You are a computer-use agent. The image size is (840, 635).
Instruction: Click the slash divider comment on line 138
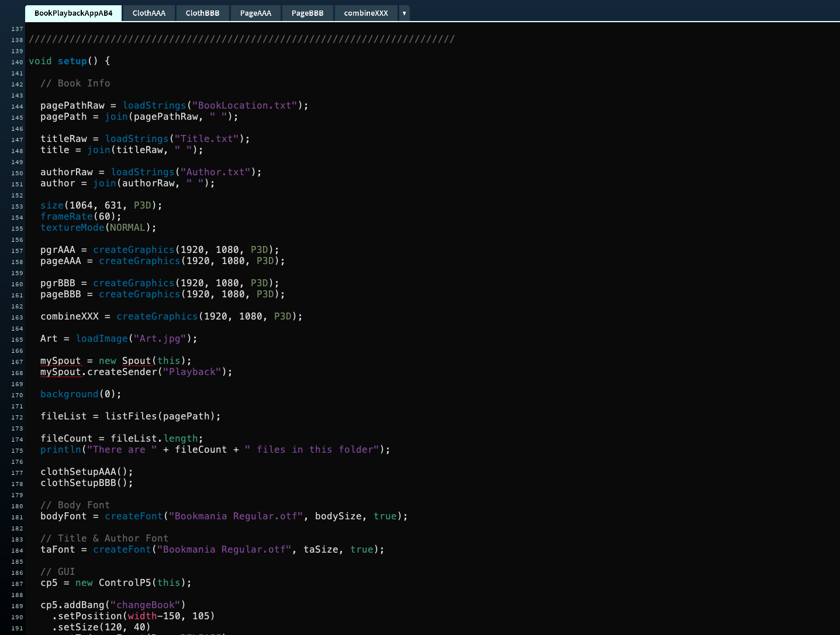tap(242, 39)
